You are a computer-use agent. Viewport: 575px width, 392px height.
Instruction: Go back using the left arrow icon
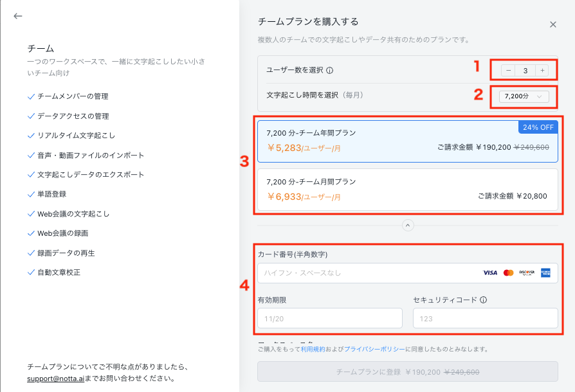(17, 16)
